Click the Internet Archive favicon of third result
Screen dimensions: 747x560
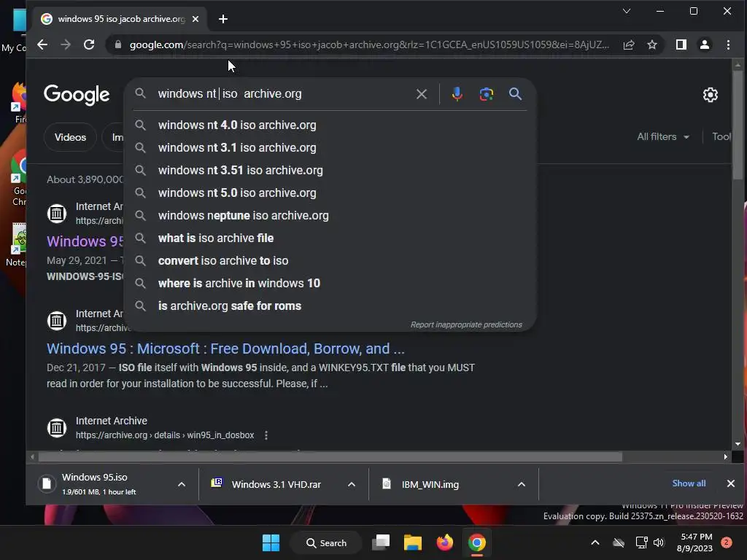[x=57, y=427]
